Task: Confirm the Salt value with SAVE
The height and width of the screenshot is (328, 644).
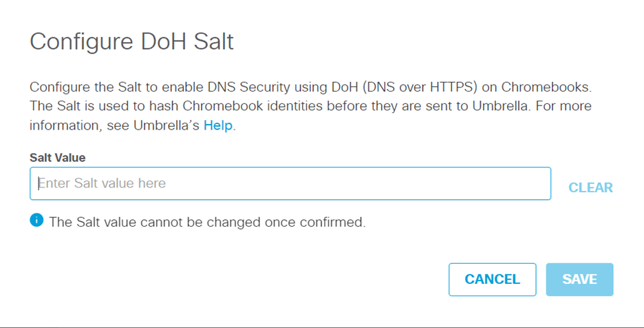Action: coord(579,280)
